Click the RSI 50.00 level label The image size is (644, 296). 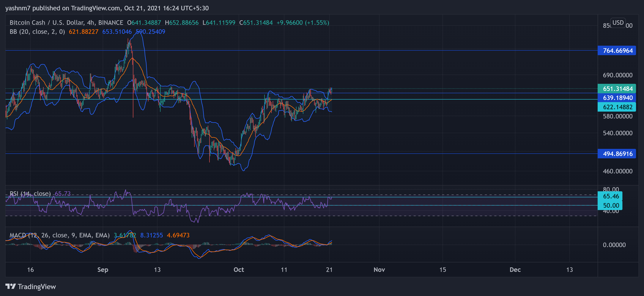pos(610,205)
